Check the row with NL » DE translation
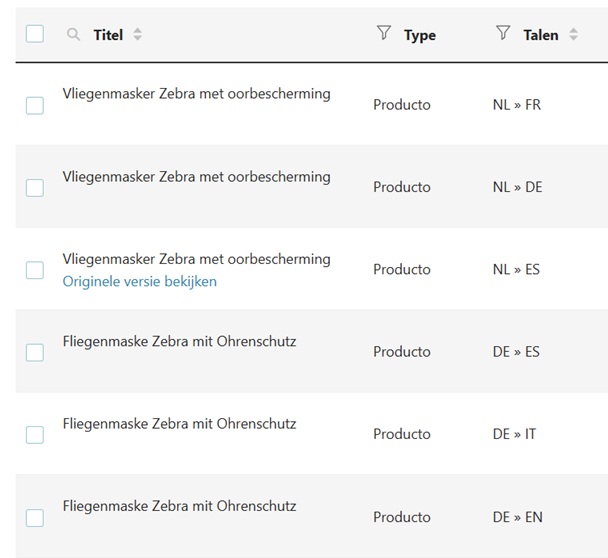 pyautogui.click(x=35, y=188)
